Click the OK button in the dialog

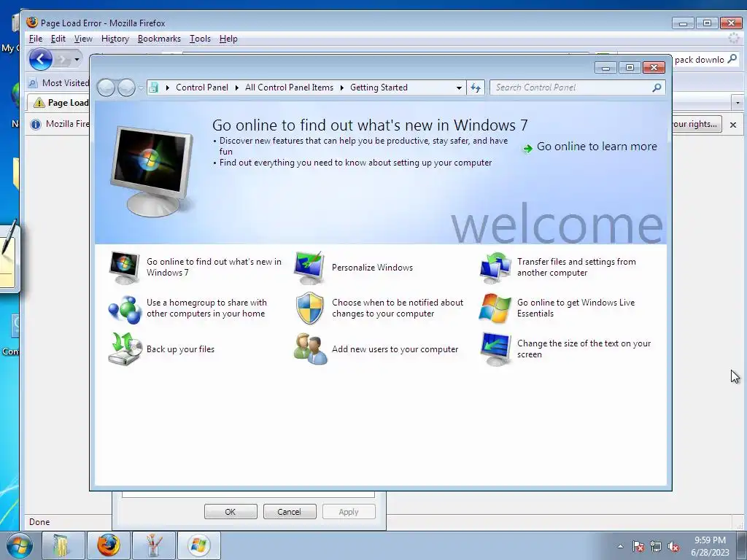(231, 512)
